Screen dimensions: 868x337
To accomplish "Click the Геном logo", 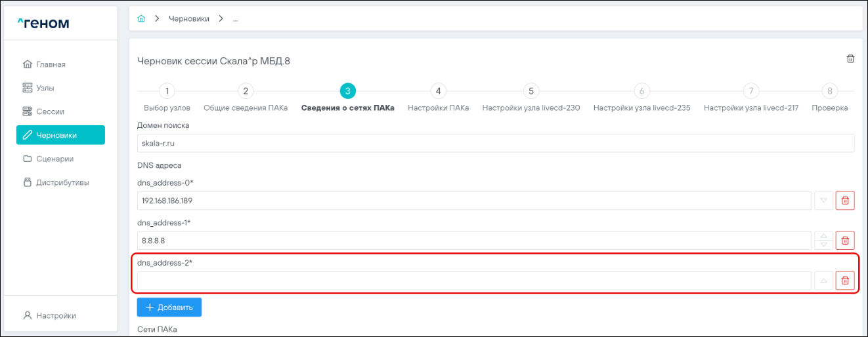I will [x=43, y=24].
